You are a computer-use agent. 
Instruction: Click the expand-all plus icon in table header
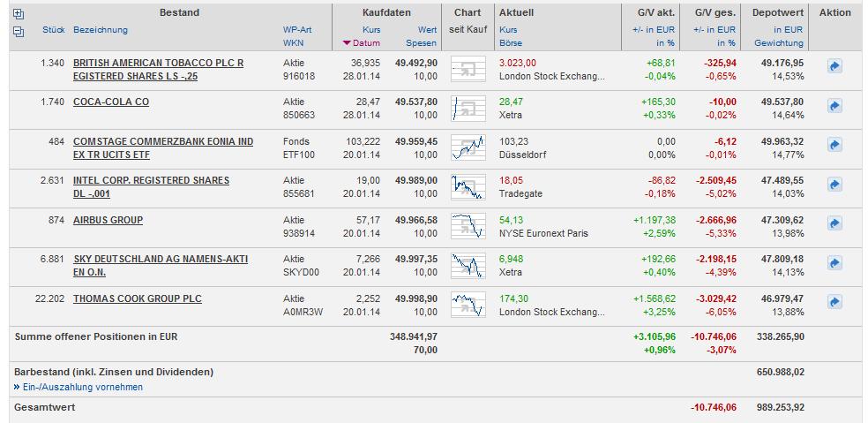19,14
